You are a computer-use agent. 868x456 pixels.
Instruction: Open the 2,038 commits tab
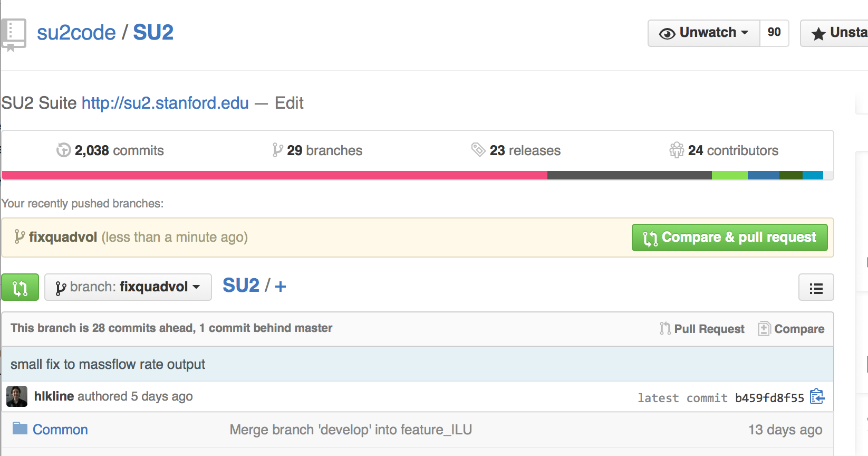[110, 150]
